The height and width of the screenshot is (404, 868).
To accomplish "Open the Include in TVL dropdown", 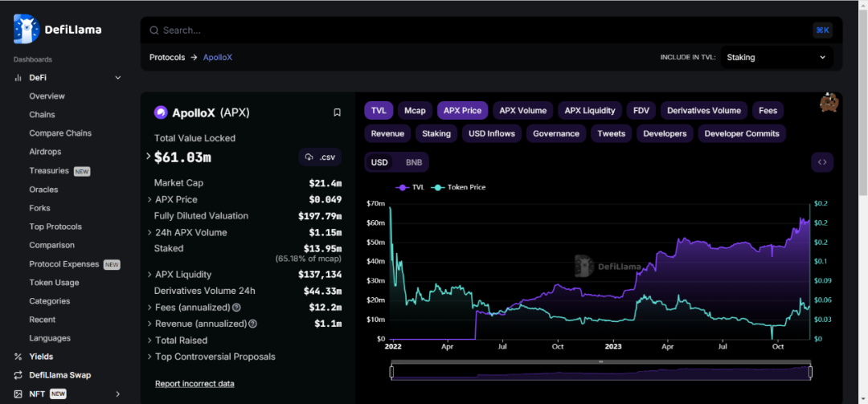I will pyautogui.click(x=776, y=58).
